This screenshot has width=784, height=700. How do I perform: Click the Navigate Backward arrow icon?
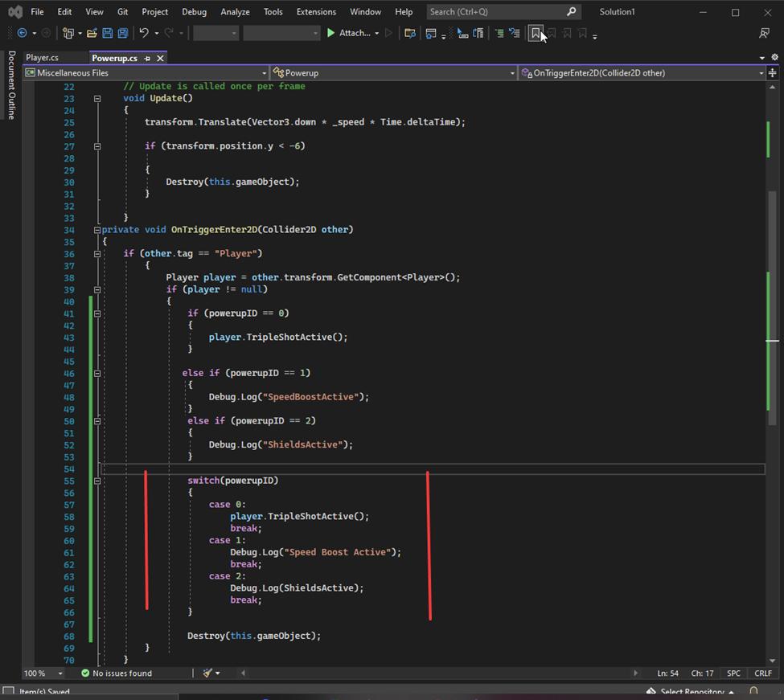[22, 33]
